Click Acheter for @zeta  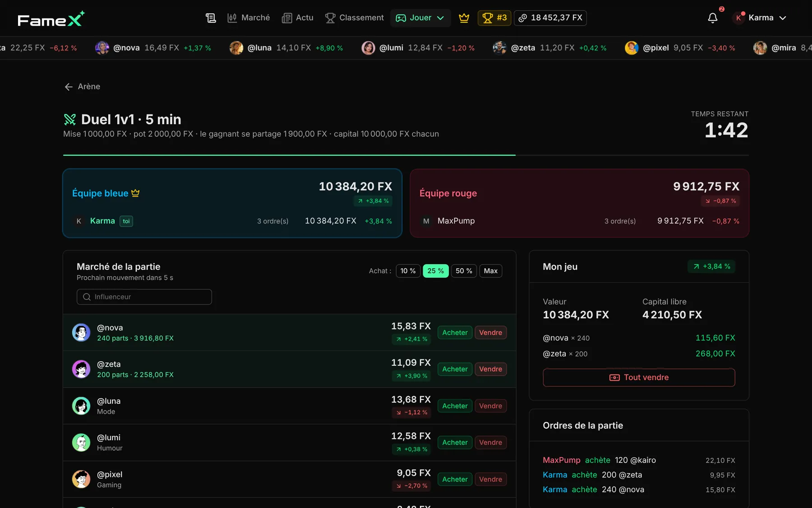coord(455,369)
